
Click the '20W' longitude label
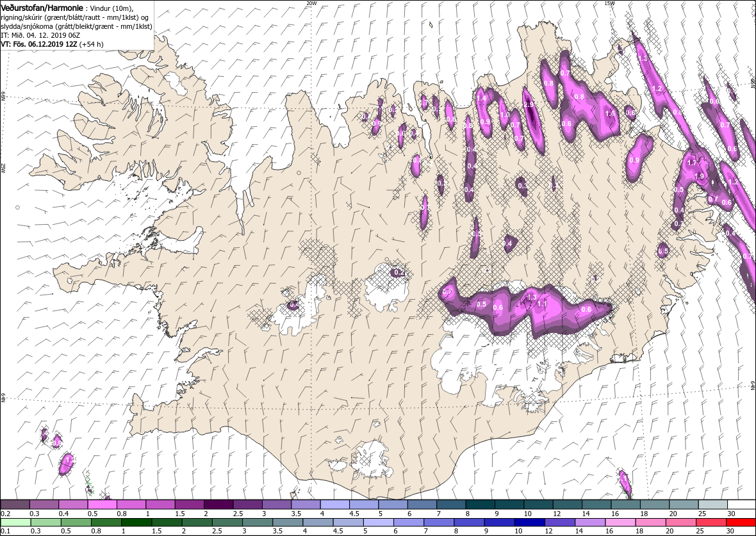(x=311, y=3)
